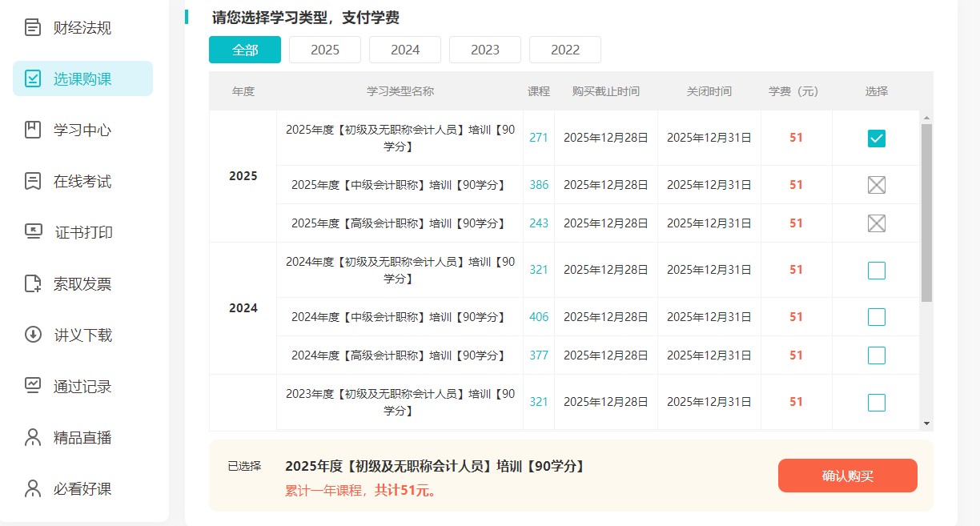Open the 271 course count link

pyautogui.click(x=539, y=138)
